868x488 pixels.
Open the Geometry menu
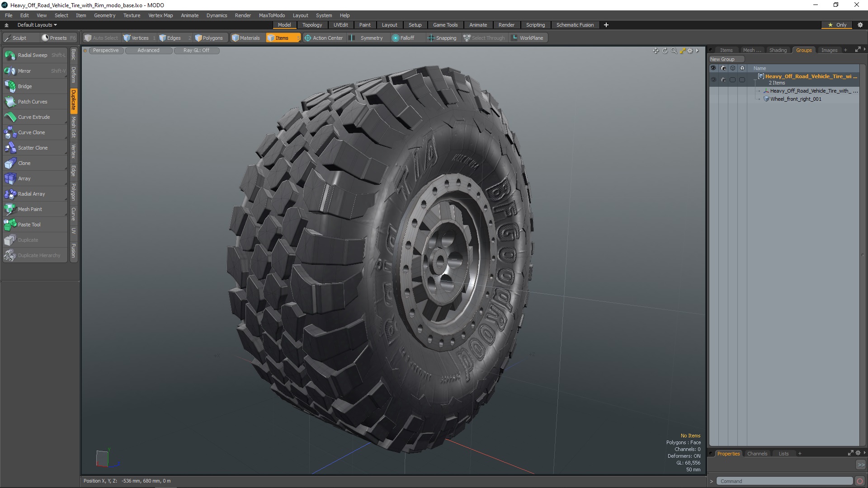[104, 15]
